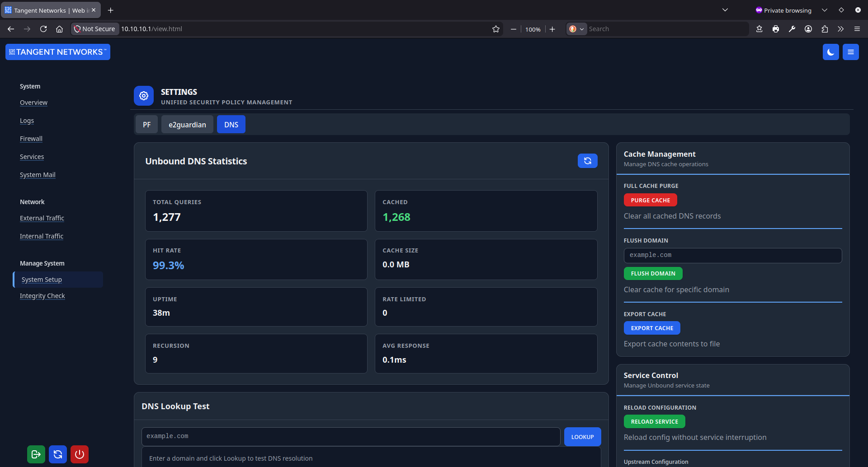868x467 pixels.
Task: Decrease page zoom with the minus control
Action: point(513,29)
